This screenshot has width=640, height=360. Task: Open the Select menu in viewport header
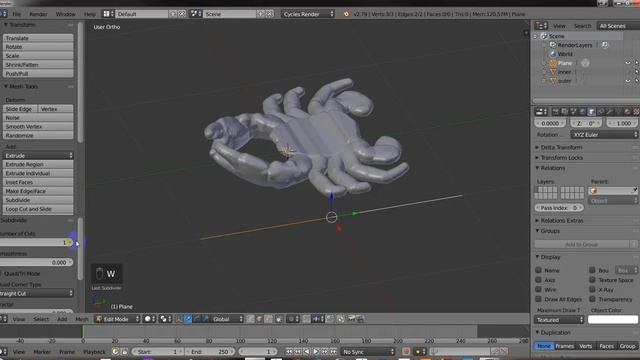click(x=41, y=319)
